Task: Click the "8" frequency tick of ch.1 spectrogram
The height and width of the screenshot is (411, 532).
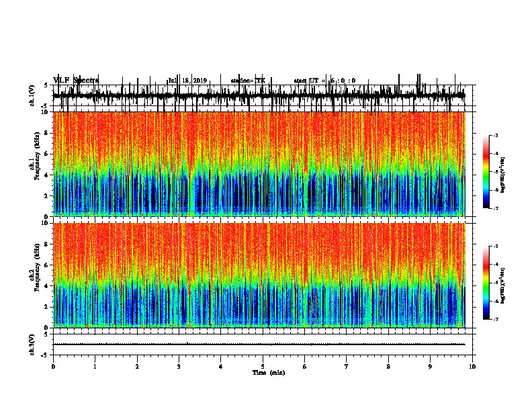Action: (x=46, y=133)
